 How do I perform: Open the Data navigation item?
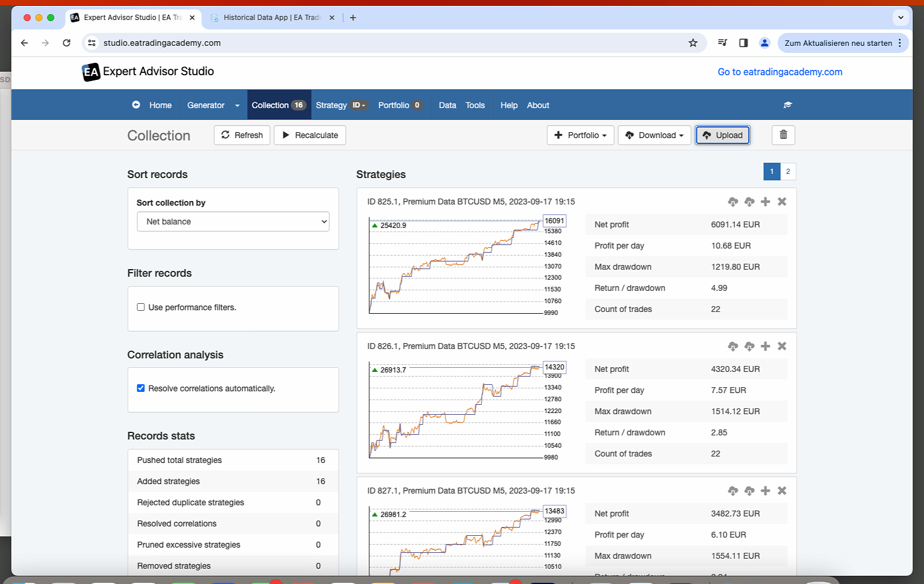pyautogui.click(x=447, y=105)
